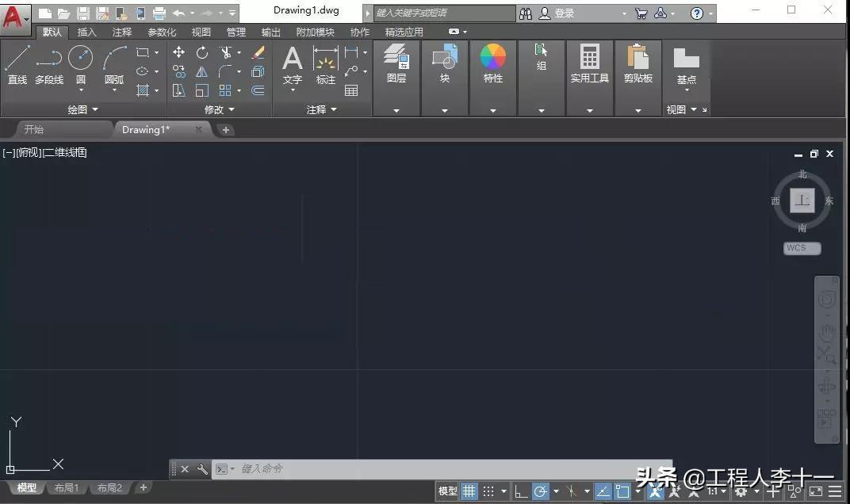Click the 模型 button in the status bar

click(x=447, y=491)
